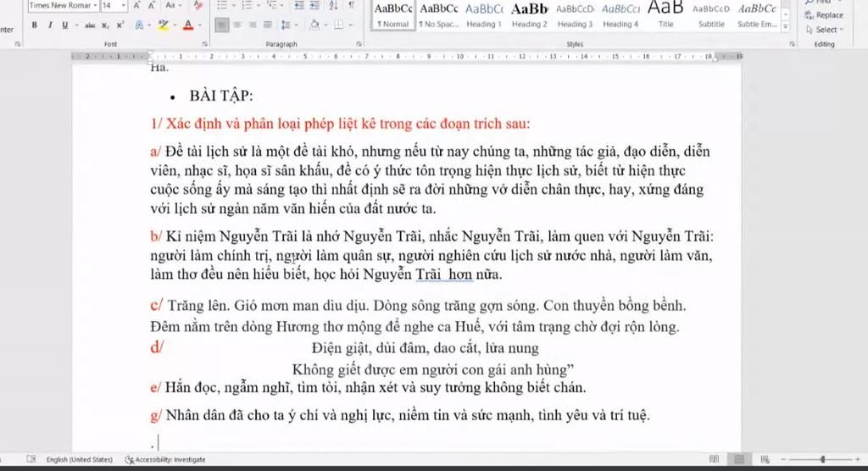868x471 pixels.
Task: Click English (United States) language indicator
Action: point(79,460)
